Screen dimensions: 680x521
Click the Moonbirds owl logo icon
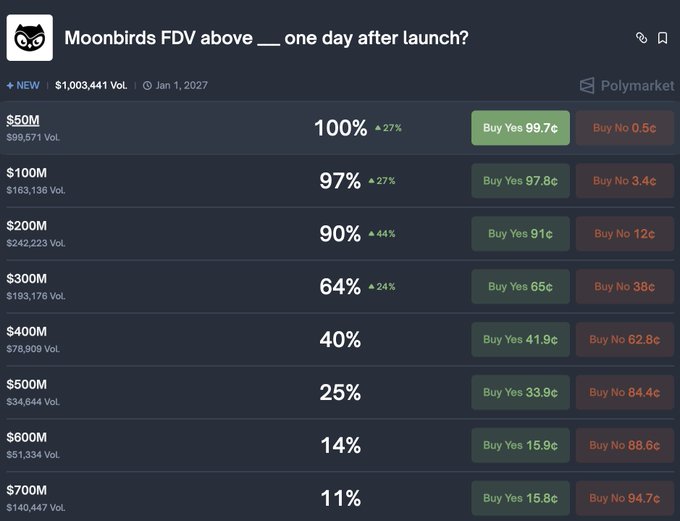[x=30, y=38]
